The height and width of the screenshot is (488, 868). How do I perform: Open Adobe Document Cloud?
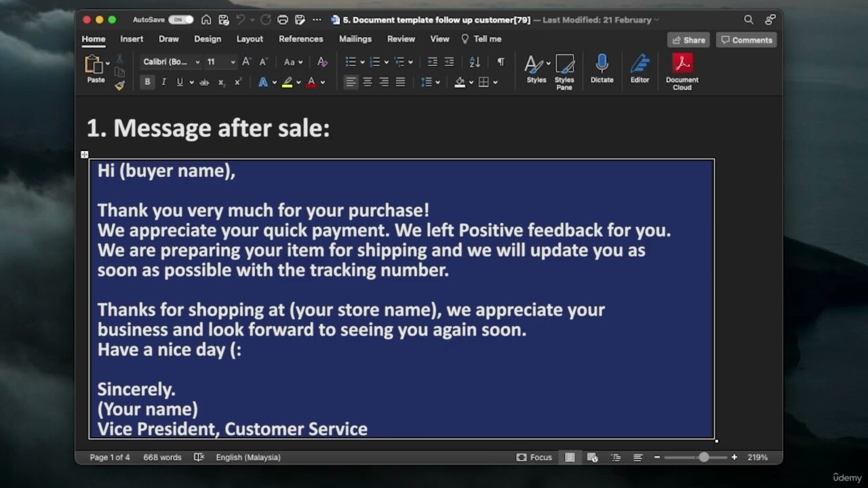click(682, 73)
